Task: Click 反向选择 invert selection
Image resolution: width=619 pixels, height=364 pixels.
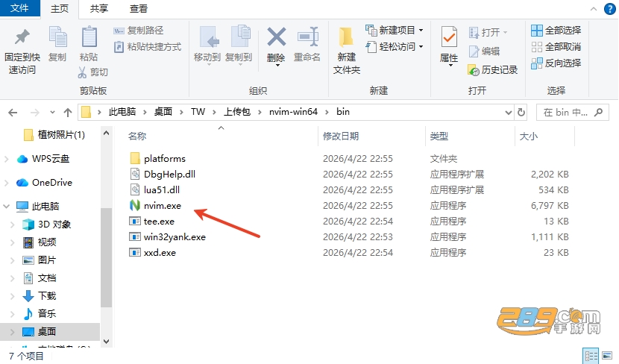Action: (x=556, y=63)
